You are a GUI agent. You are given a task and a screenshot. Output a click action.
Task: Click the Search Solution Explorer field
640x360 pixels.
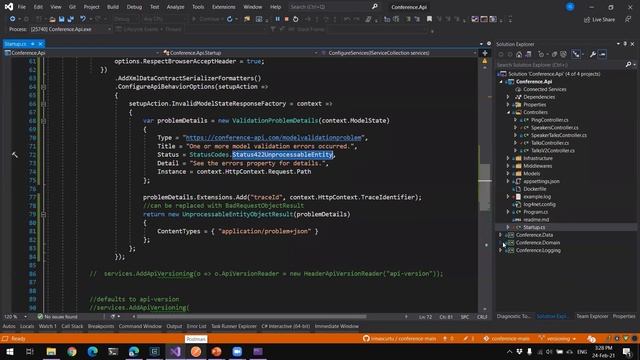pyautogui.click(x=561, y=64)
